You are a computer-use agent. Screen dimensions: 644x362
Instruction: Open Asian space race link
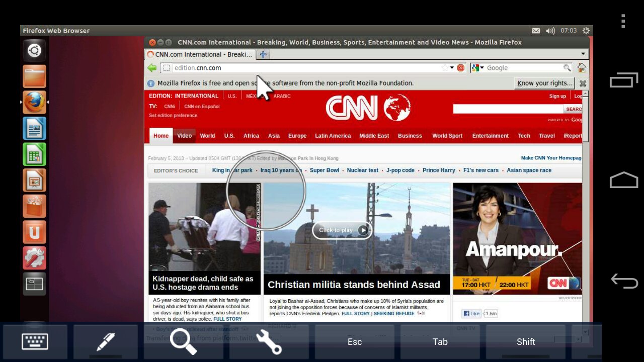click(x=529, y=170)
